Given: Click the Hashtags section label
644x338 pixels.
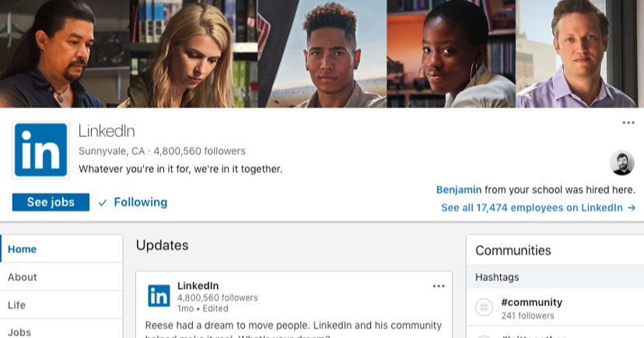Looking at the screenshot, I should coord(497,277).
